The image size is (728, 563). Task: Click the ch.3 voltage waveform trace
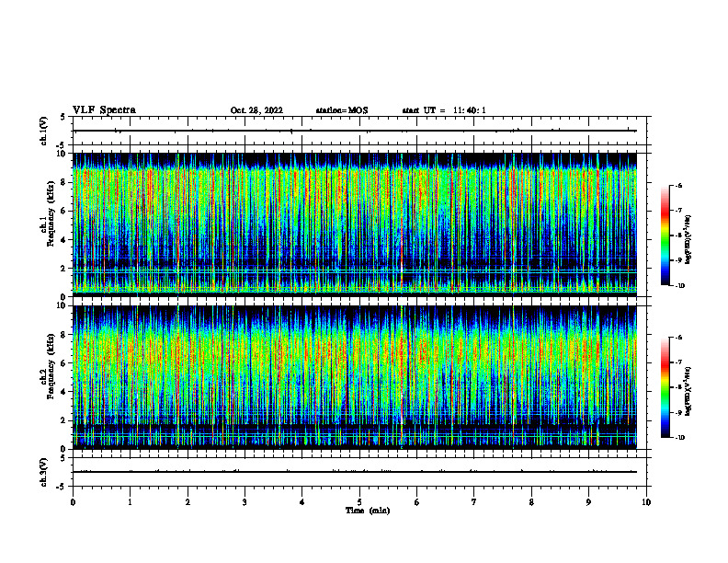355,472
